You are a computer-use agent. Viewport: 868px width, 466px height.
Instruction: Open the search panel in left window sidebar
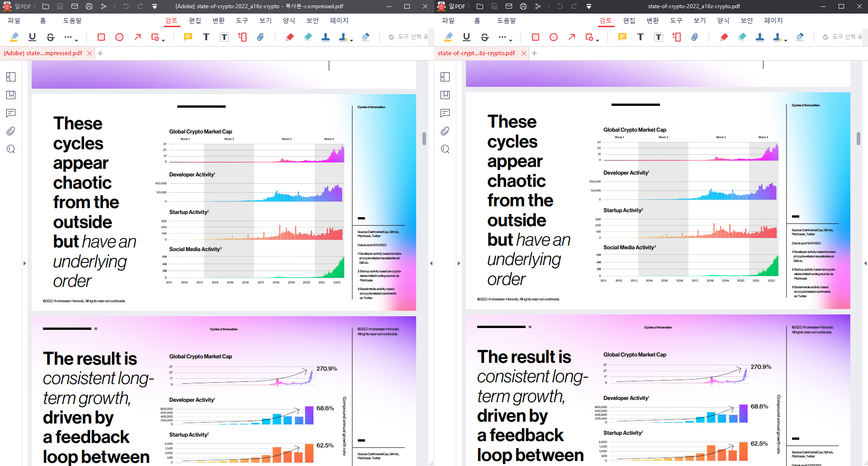click(x=11, y=149)
